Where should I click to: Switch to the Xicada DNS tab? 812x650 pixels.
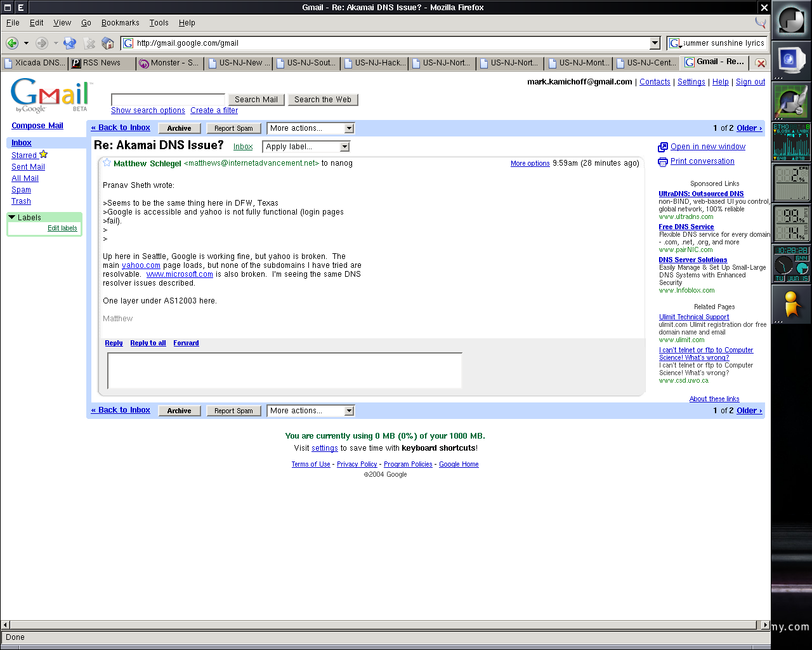(35, 63)
